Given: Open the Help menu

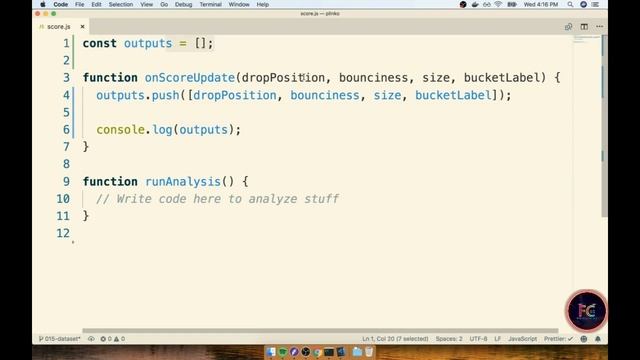Looking at the screenshot, I should (x=262, y=4).
